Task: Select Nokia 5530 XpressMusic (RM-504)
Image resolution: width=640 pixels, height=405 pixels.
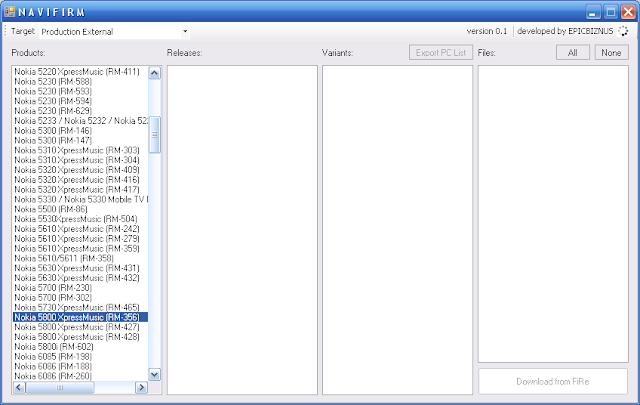Action: point(80,219)
